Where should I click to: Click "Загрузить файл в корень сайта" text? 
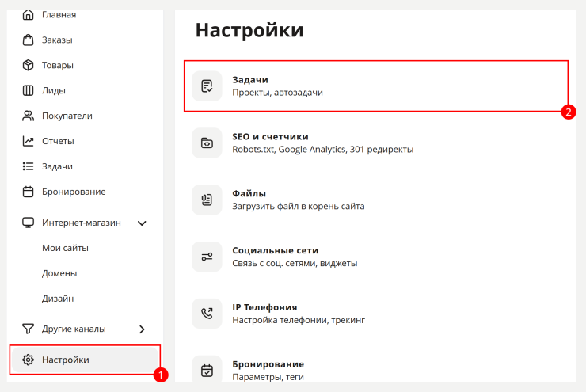(299, 206)
